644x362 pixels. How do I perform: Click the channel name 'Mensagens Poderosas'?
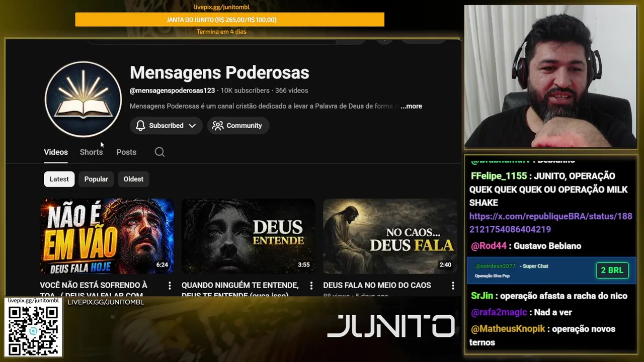coord(219,72)
